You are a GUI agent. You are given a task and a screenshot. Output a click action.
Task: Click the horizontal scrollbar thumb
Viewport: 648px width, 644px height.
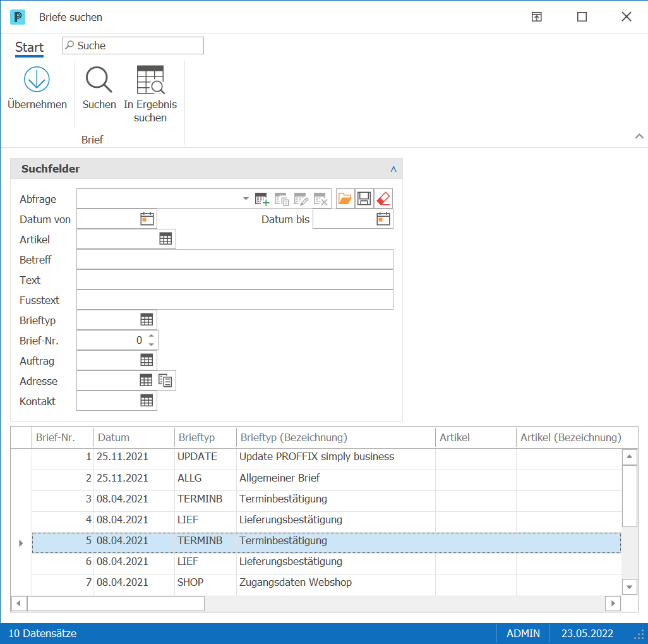click(x=116, y=603)
